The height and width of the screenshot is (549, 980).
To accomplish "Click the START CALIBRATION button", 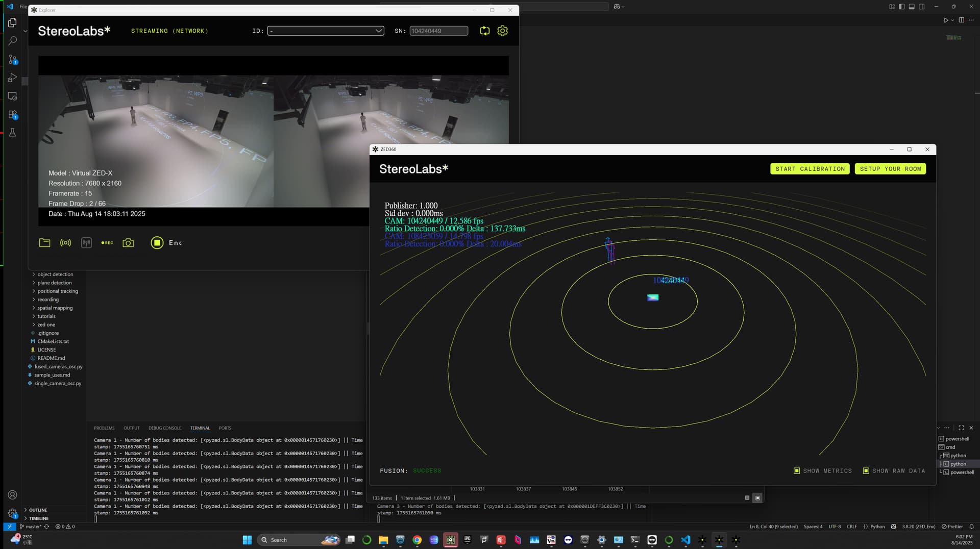I will (810, 169).
